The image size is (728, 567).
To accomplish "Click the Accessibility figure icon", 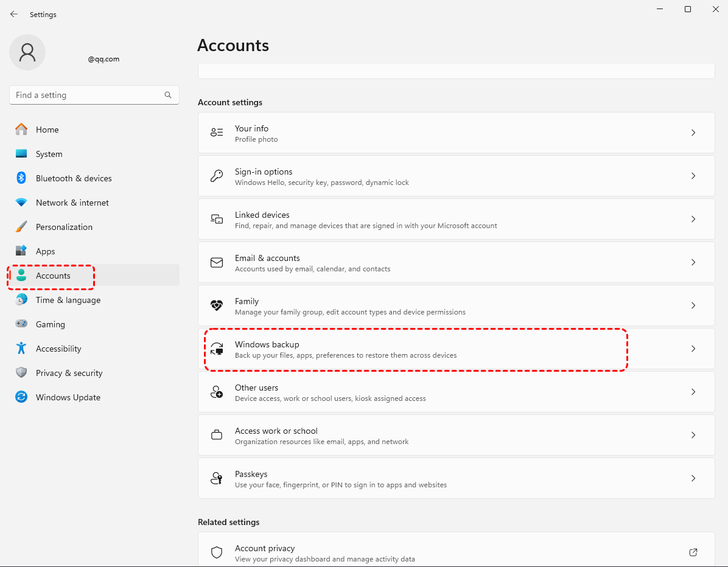I will (21, 349).
